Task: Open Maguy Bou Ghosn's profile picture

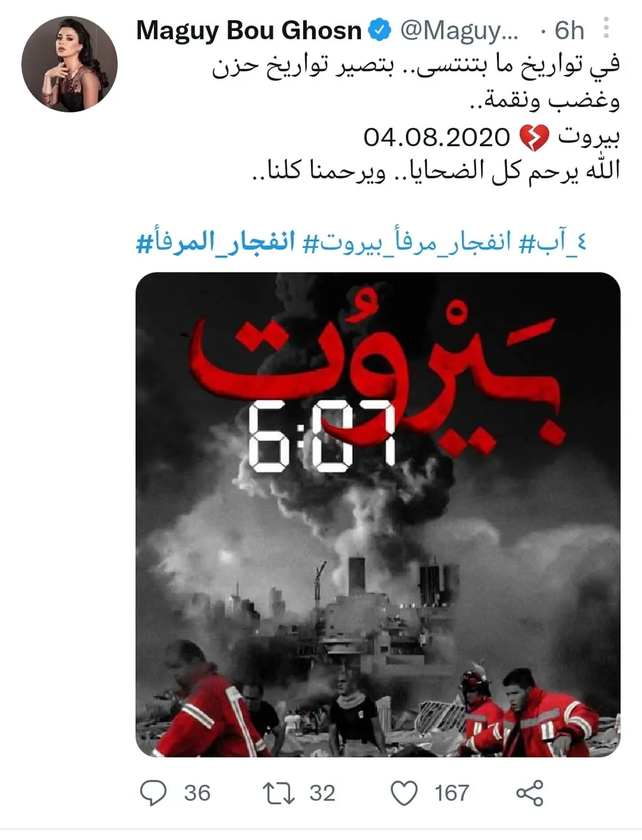Action: click(70, 64)
